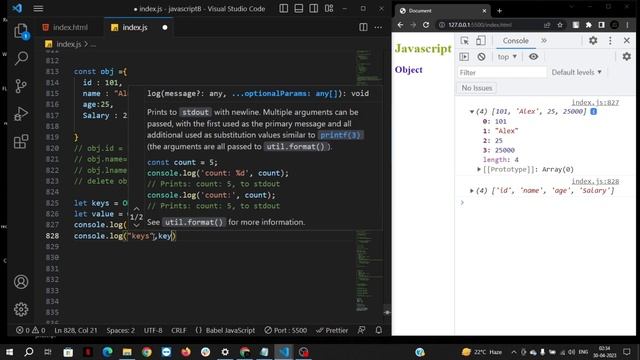
Task: Open errors and warnings in status bar
Action: point(31,330)
